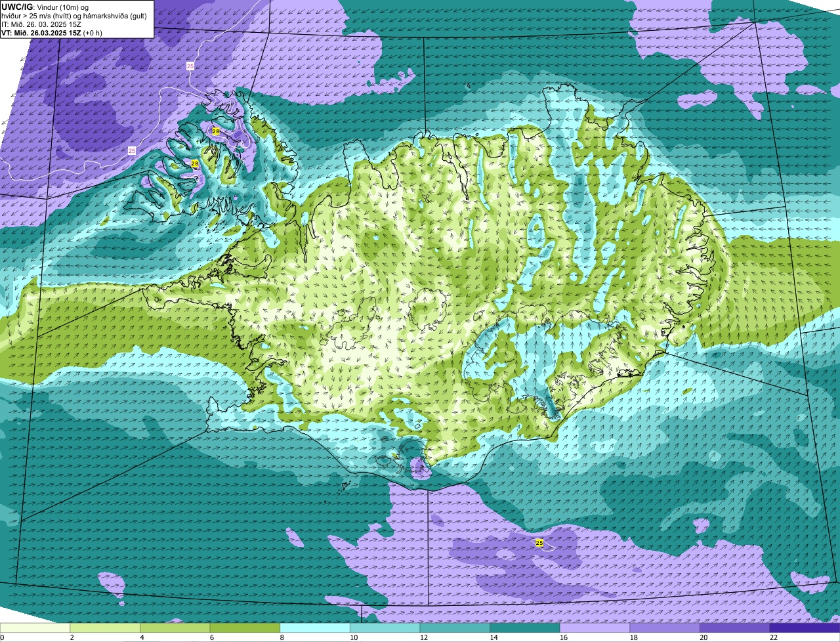Click the dark teal 14–16 m/s legend swatch
Viewport: 840px width, 642px height.
525,628
